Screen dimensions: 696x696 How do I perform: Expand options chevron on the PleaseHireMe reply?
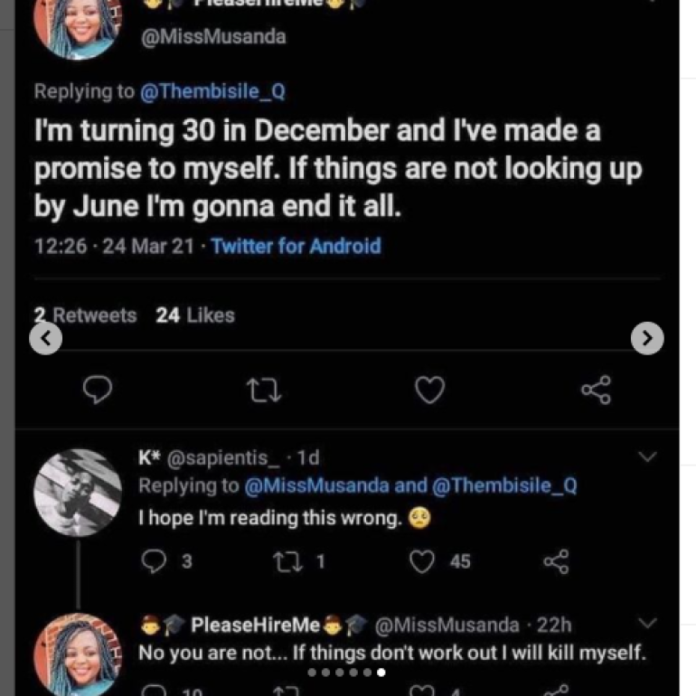[647, 624]
